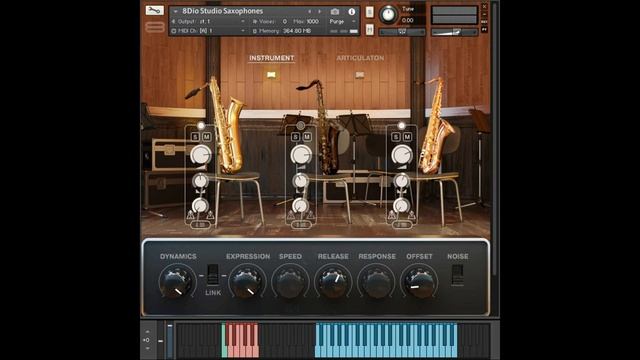Click the output volume slider in header

click(454, 32)
